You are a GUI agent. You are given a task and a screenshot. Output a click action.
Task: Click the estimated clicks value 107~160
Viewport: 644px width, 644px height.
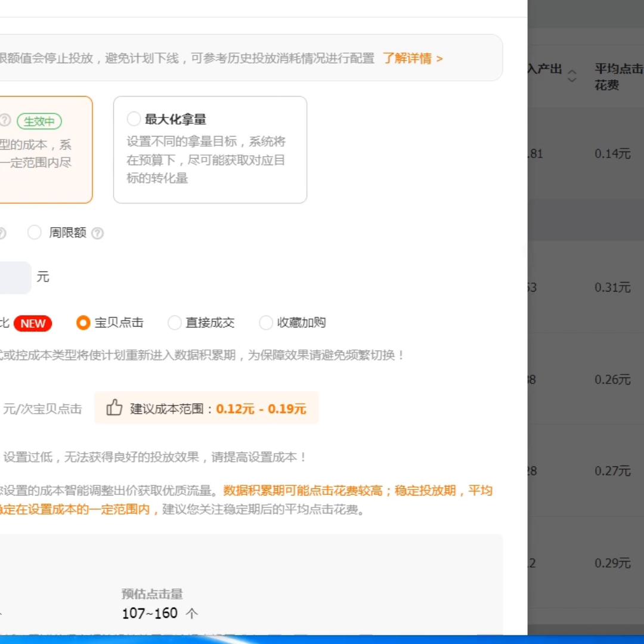tap(149, 614)
